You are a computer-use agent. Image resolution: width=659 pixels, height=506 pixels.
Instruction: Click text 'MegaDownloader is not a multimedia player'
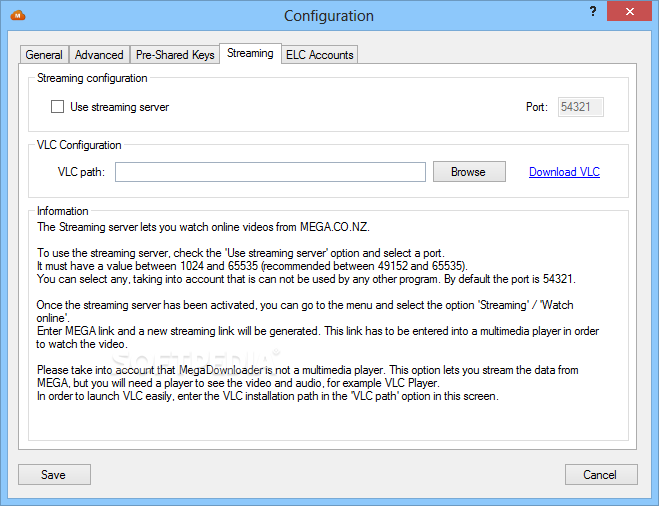coord(281,370)
